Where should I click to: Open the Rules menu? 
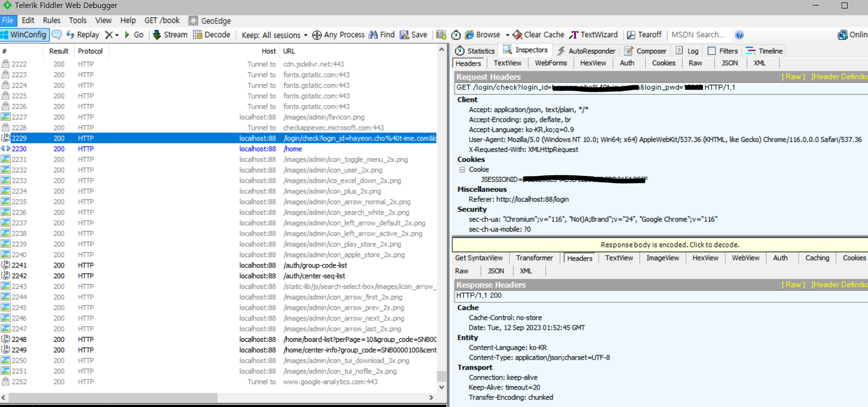[51, 20]
